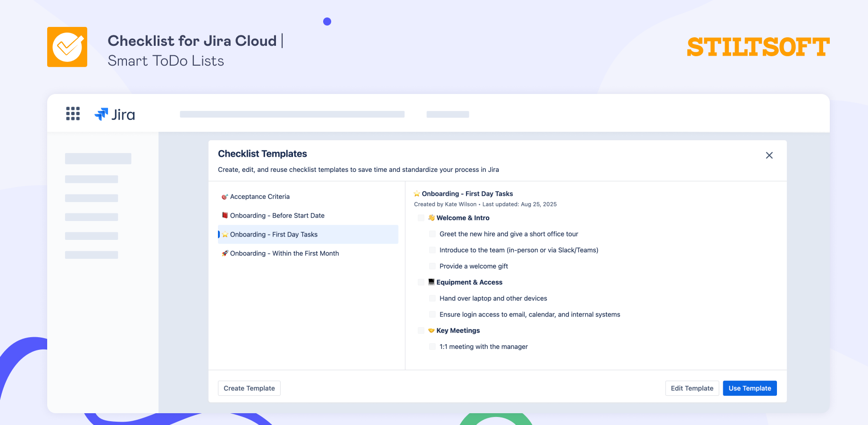Check the Equipment & Access section checkbox

coord(421,282)
